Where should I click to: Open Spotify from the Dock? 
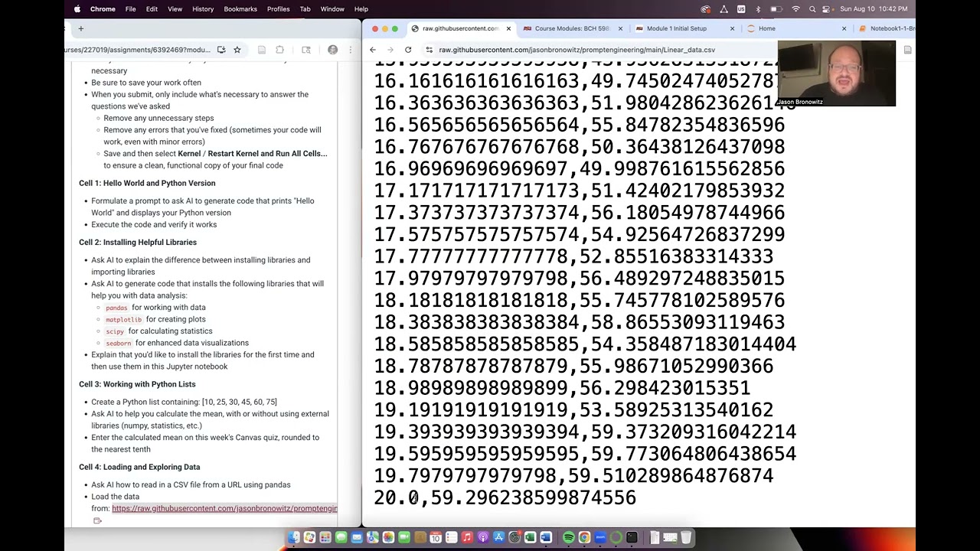568,538
